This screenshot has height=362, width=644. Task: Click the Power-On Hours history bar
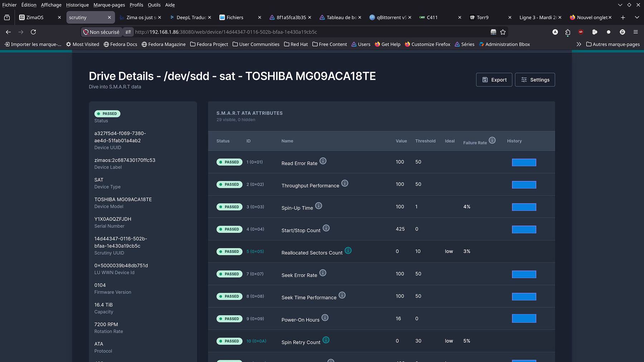pyautogui.click(x=524, y=318)
